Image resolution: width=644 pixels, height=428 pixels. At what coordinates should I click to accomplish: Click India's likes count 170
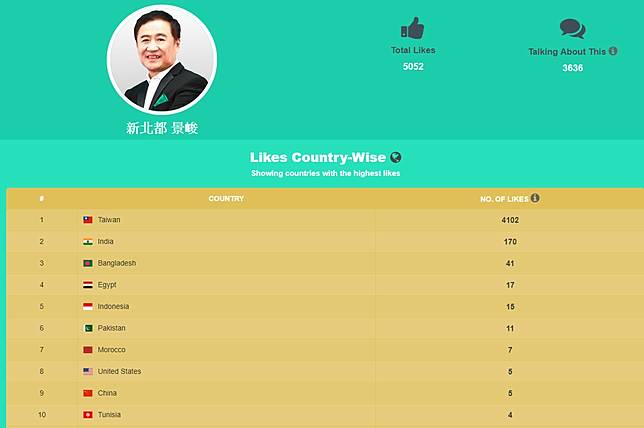pos(510,242)
